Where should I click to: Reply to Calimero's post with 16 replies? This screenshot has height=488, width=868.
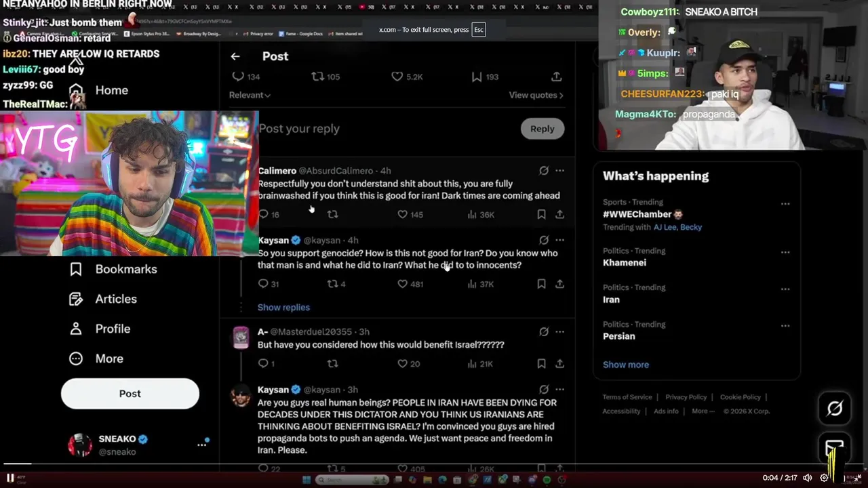coord(269,214)
